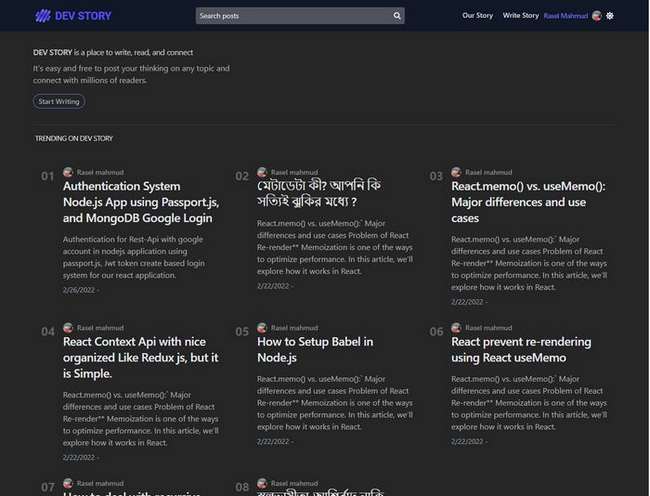Click Rasel mahmud author name on post 05
The height and width of the screenshot is (496, 650).
point(294,328)
